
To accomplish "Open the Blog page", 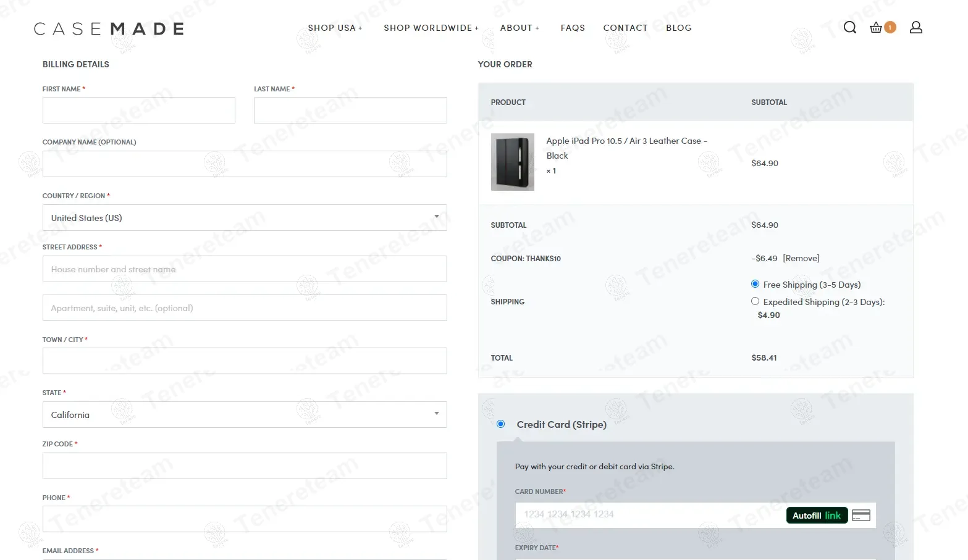I will coord(678,28).
